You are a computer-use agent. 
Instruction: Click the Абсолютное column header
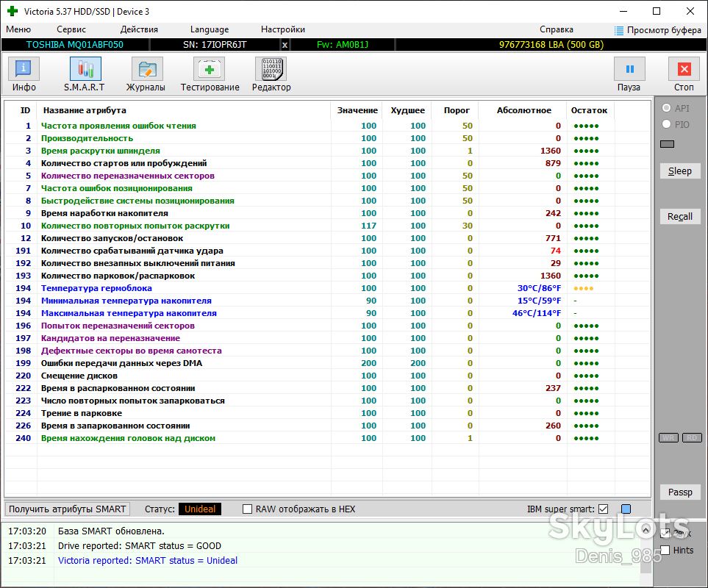(523, 110)
